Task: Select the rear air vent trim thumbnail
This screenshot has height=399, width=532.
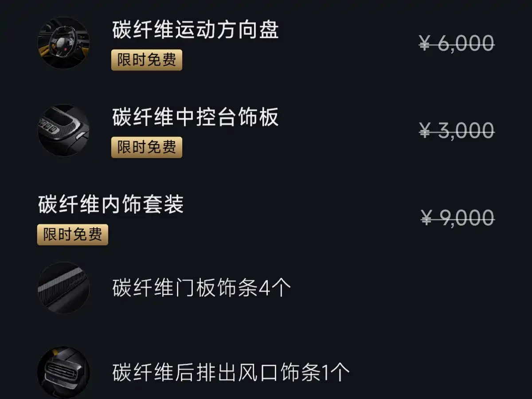Action: click(63, 372)
